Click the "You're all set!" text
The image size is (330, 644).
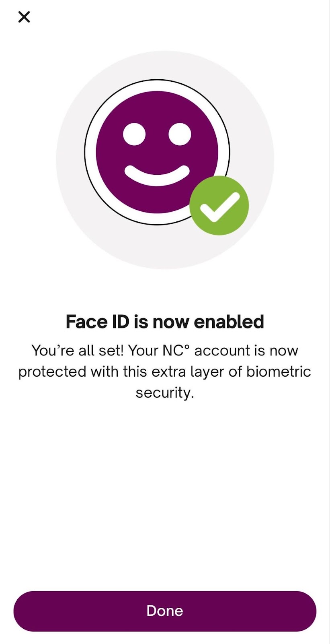78,351
